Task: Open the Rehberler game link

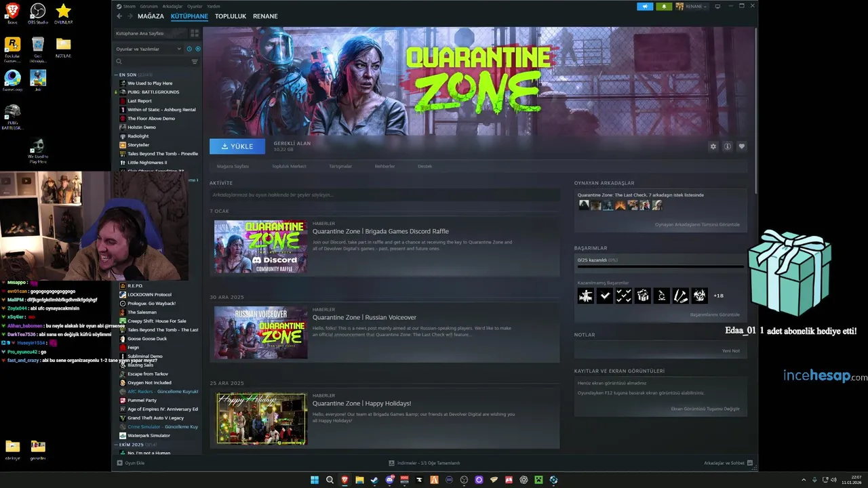Action: [384, 166]
